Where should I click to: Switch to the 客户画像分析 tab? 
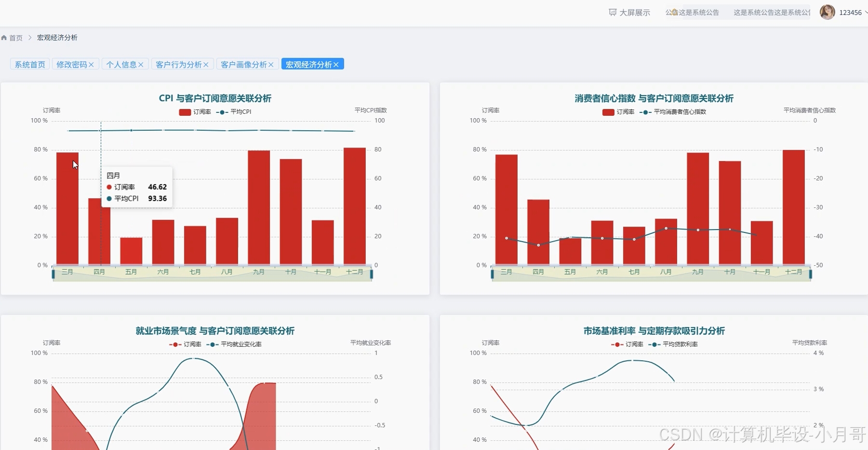click(x=244, y=65)
